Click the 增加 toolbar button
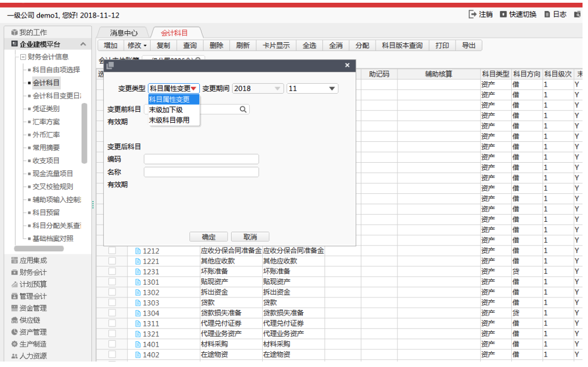The image size is (588, 367). coord(111,45)
